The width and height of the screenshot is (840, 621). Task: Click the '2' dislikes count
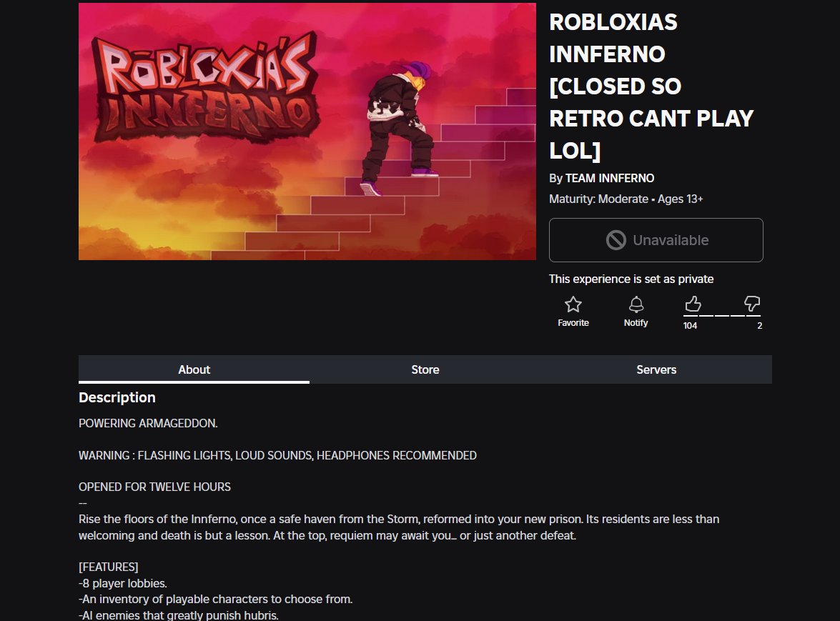tap(759, 325)
